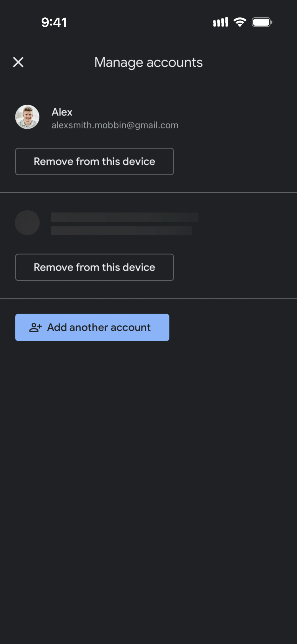Close the Manage accounts screen
Viewport: 297px width, 644px height.
point(18,62)
